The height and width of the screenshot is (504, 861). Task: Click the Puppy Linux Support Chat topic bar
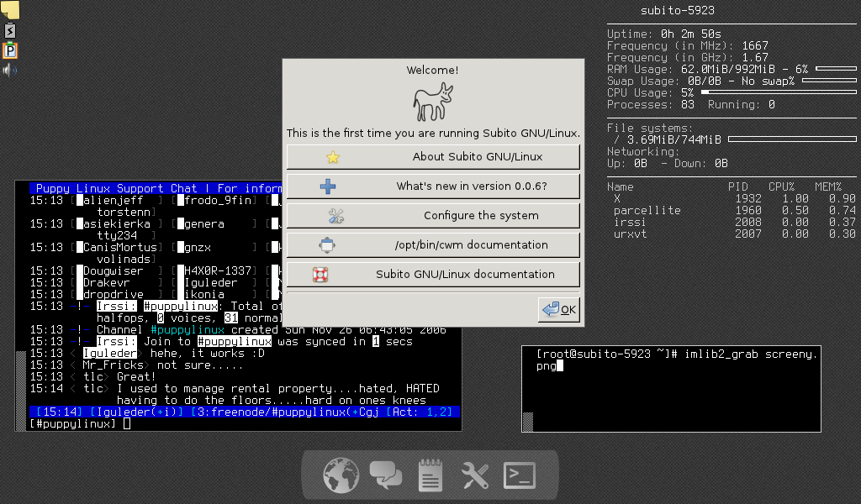click(156, 189)
